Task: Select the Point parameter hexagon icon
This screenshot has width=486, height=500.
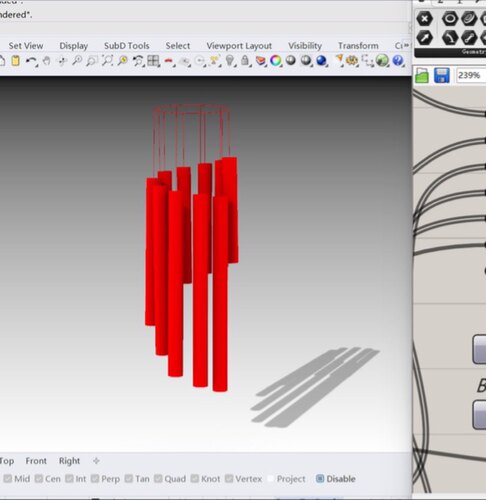Action: [x=424, y=19]
